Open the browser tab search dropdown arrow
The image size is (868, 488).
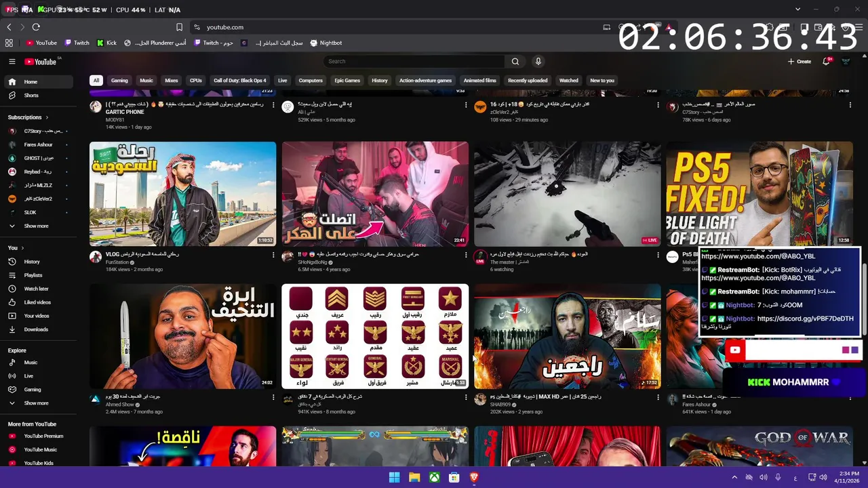click(798, 9)
